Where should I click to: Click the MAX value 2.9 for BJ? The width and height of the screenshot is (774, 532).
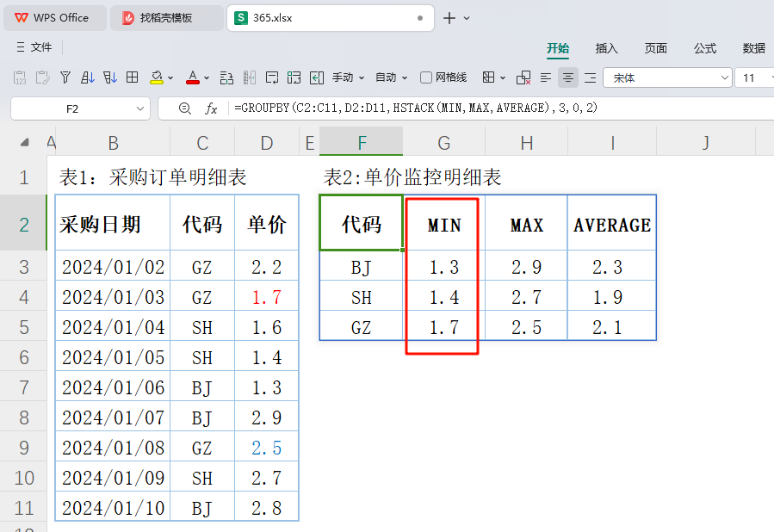point(526,267)
